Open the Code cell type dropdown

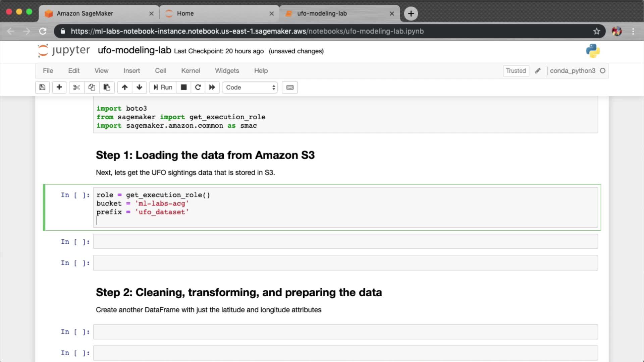[250, 87]
